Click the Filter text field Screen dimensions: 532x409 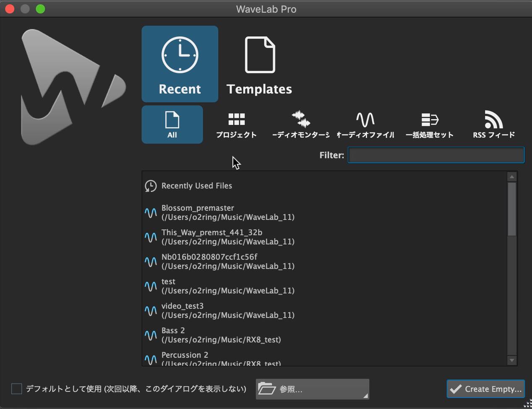pyautogui.click(x=436, y=155)
